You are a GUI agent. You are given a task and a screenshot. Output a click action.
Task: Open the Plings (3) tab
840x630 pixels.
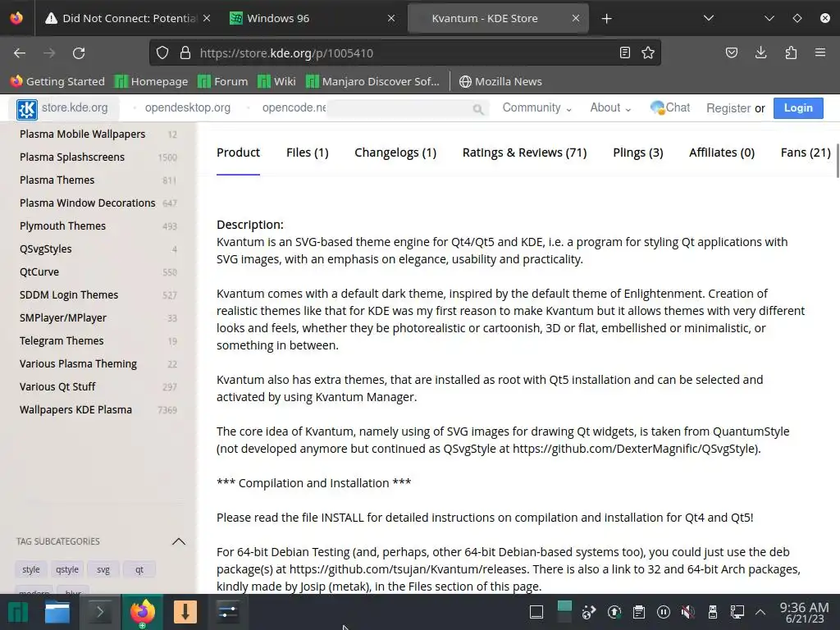[x=637, y=153]
